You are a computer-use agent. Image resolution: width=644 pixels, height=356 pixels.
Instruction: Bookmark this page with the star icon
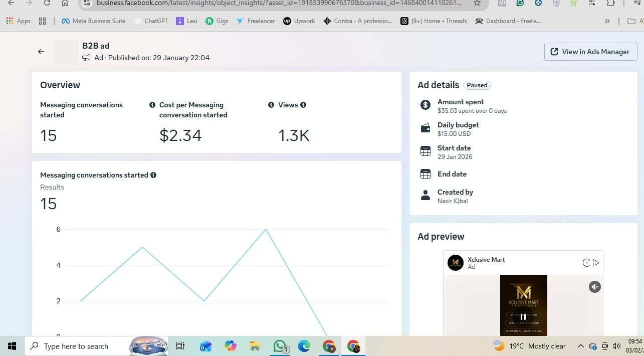tap(477, 3)
